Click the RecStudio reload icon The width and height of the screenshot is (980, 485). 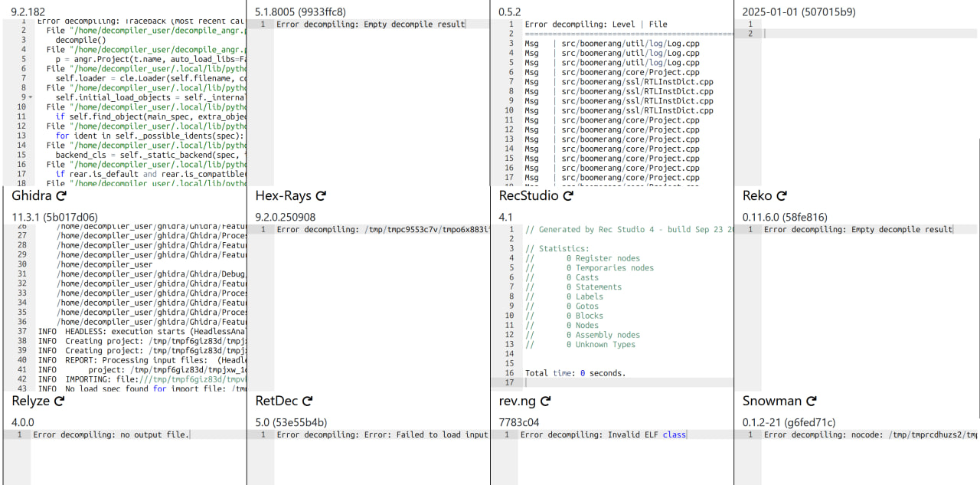(x=568, y=196)
